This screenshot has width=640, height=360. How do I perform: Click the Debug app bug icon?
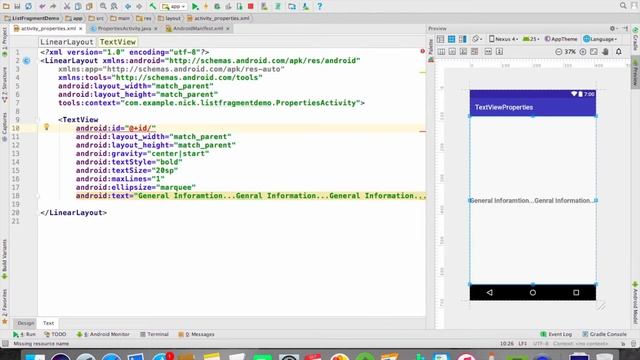(x=217, y=6)
